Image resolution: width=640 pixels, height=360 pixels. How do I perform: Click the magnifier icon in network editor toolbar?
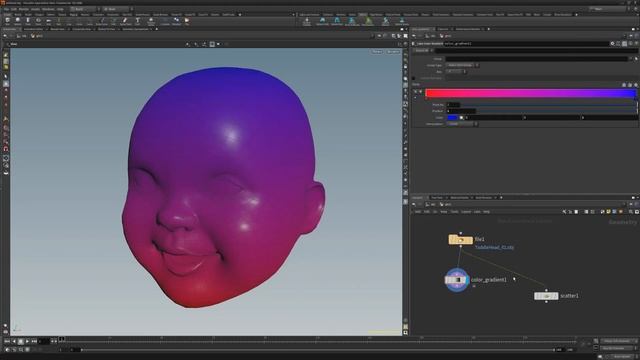click(631, 212)
